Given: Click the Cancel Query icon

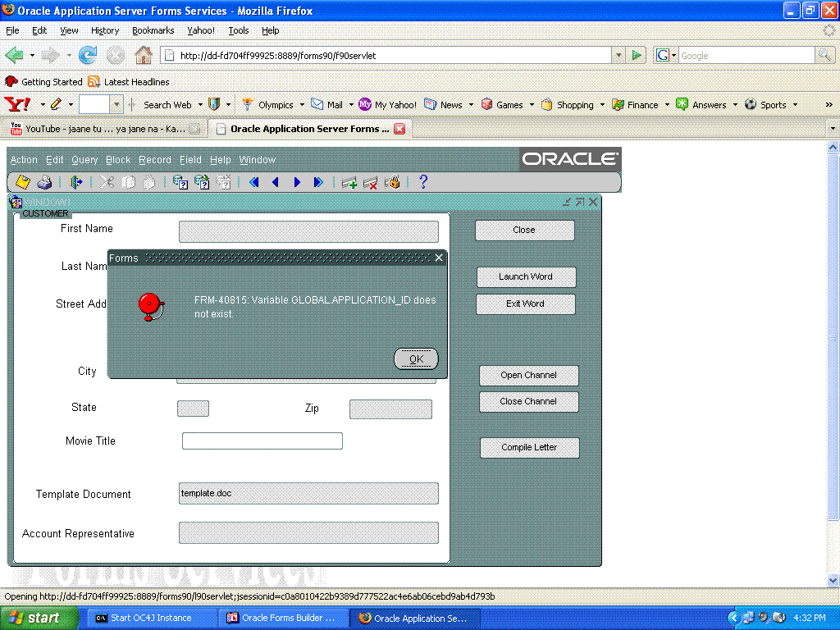Looking at the screenshot, I should pos(223,182).
